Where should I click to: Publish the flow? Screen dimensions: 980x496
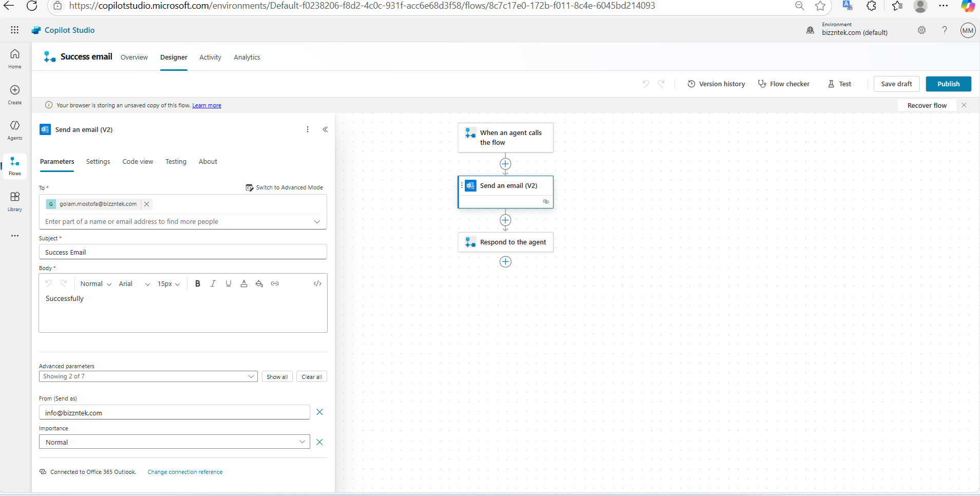[948, 84]
